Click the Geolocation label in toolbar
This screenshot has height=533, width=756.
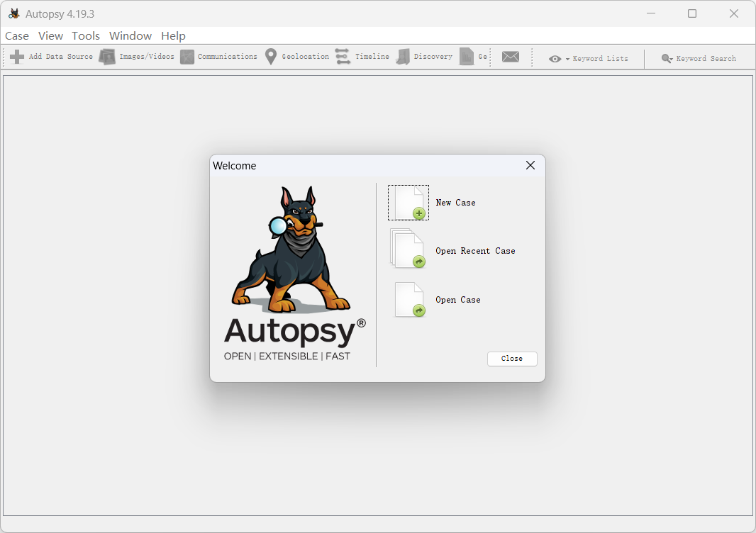pos(305,57)
